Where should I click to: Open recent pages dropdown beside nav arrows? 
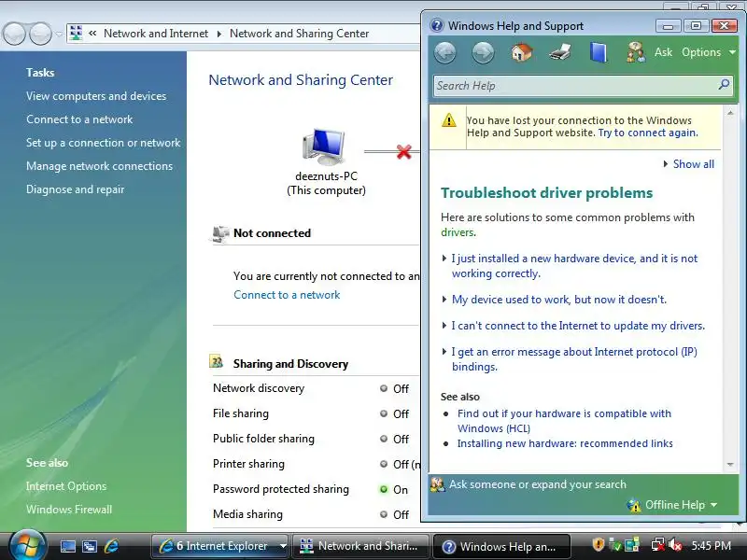59,35
